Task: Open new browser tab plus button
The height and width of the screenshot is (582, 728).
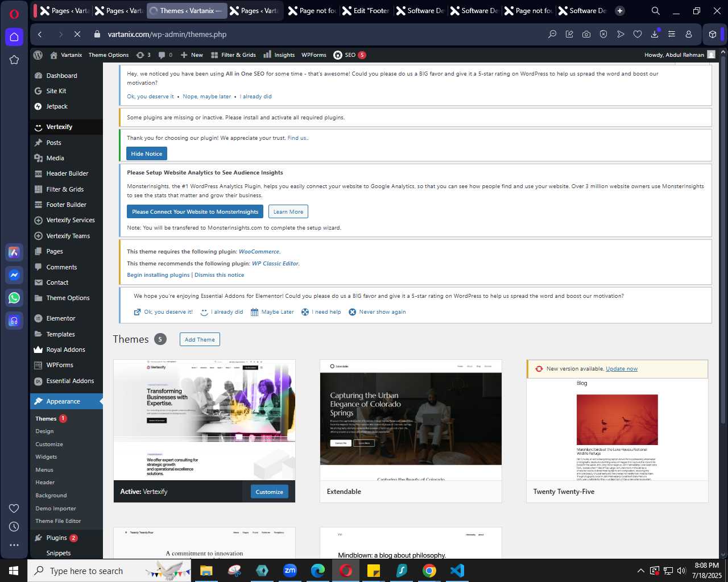Action: coord(620,11)
